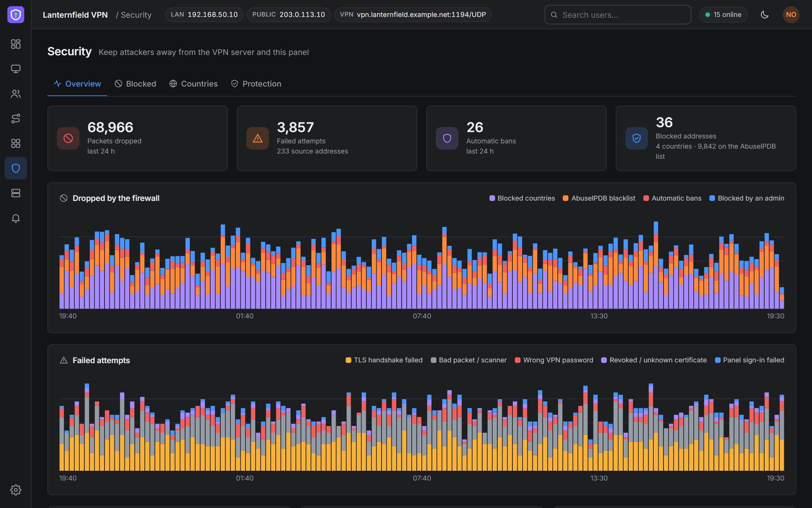Click the Lanternfield VPN title text
Image resolution: width=812 pixels, height=508 pixels.
(x=75, y=15)
